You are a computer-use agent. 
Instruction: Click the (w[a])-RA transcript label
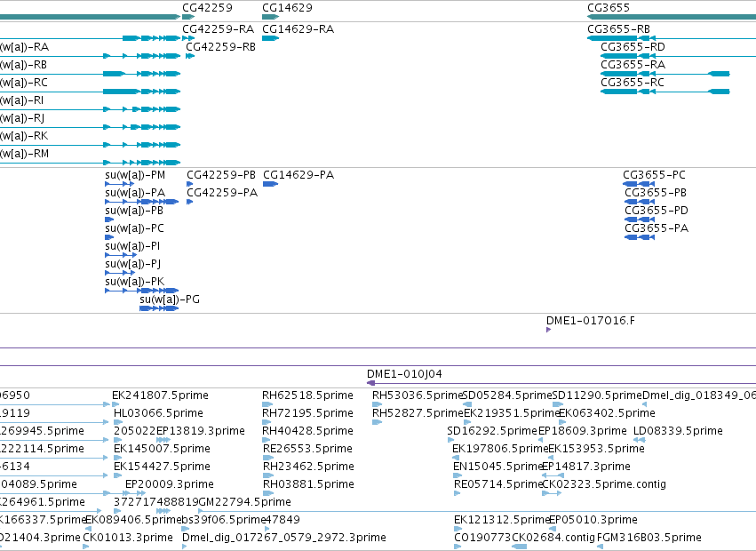pos(25,47)
